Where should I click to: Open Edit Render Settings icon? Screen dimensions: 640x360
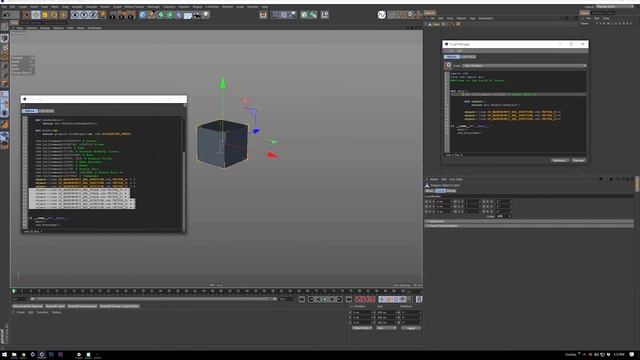click(x=131, y=15)
